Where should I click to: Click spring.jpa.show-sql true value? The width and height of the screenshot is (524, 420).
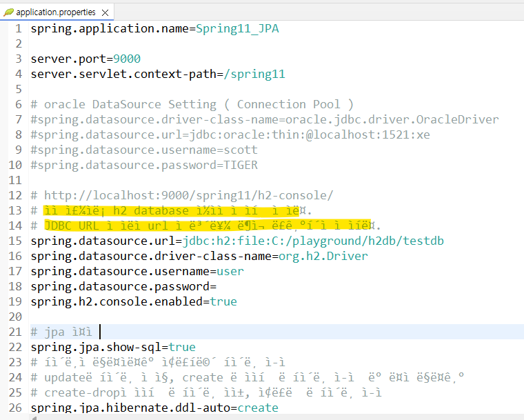[182, 347]
